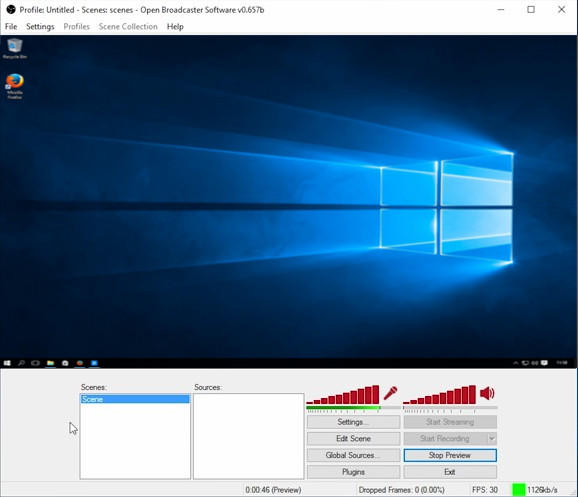Adjust the microphone volume bars
This screenshot has height=497, width=578.
pyautogui.click(x=343, y=395)
